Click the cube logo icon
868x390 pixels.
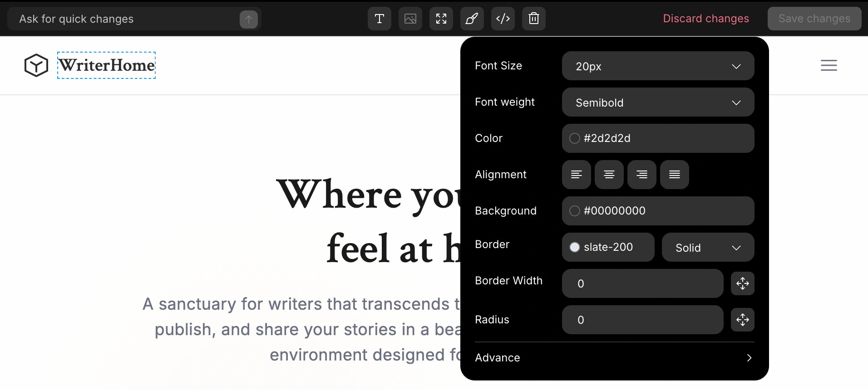point(36,65)
